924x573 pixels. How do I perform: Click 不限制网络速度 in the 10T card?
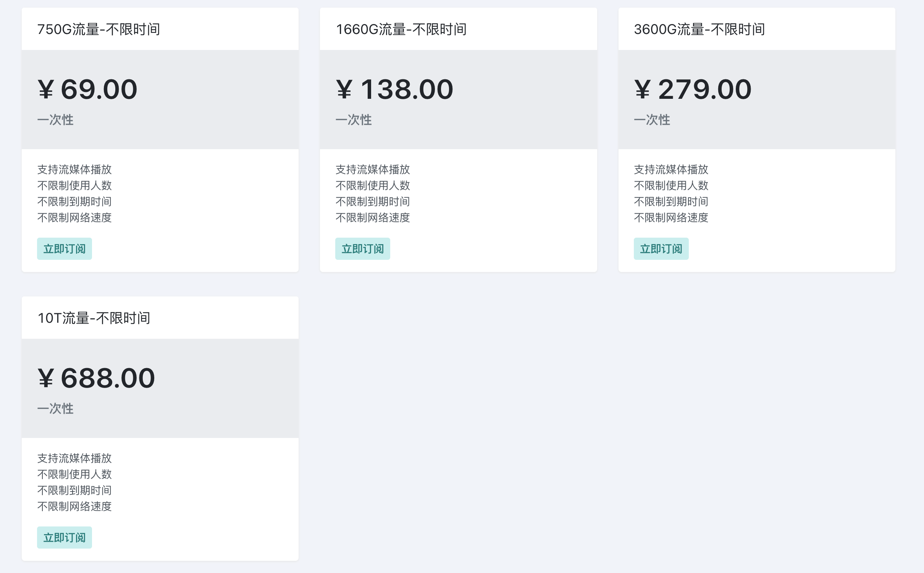(74, 506)
